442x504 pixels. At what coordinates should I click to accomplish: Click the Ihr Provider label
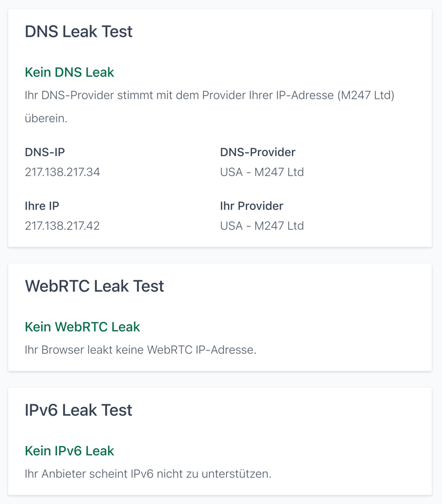(x=251, y=206)
